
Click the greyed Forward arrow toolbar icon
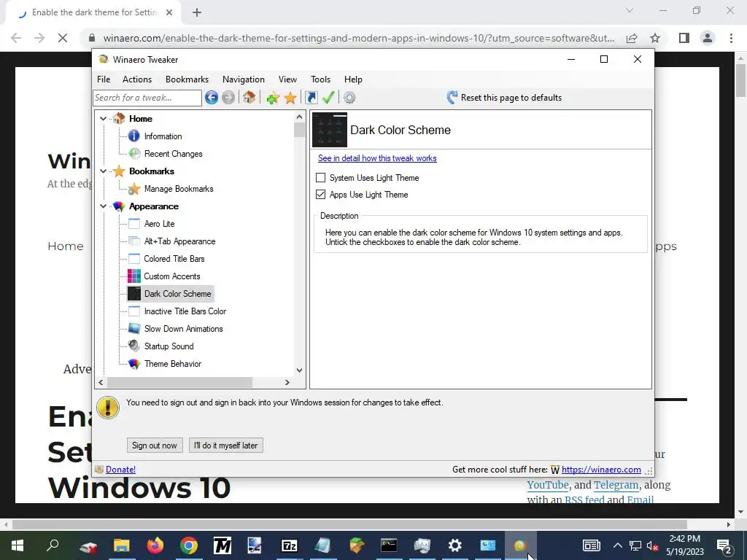(x=228, y=98)
